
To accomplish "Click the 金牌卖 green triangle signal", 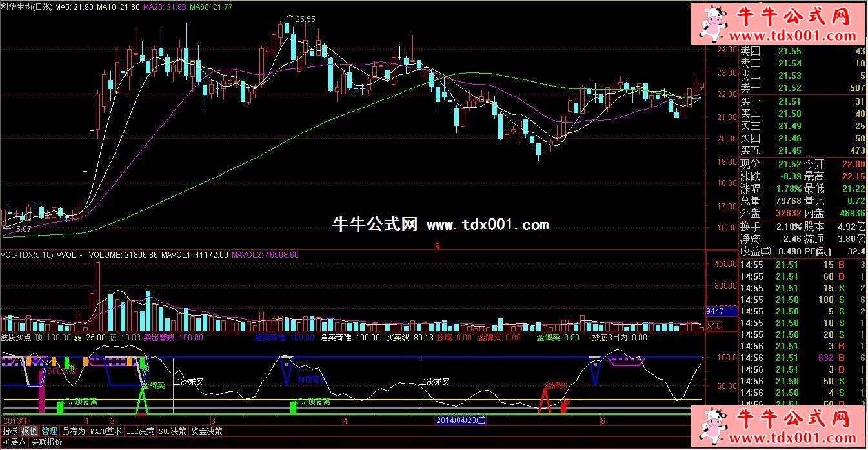I will [x=143, y=404].
